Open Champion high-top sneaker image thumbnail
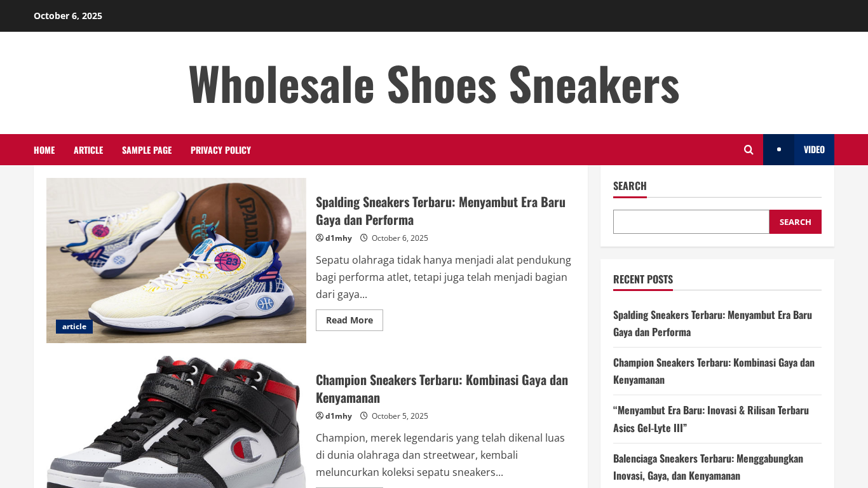868x488 pixels. coord(176,422)
